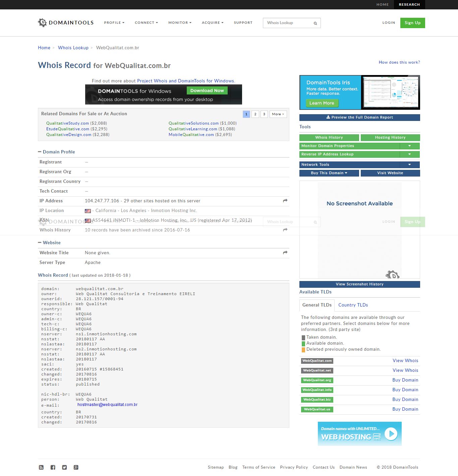The height and width of the screenshot is (476, 458).
Task: Open Terms of Service footer link
Action: click(259, 467)
